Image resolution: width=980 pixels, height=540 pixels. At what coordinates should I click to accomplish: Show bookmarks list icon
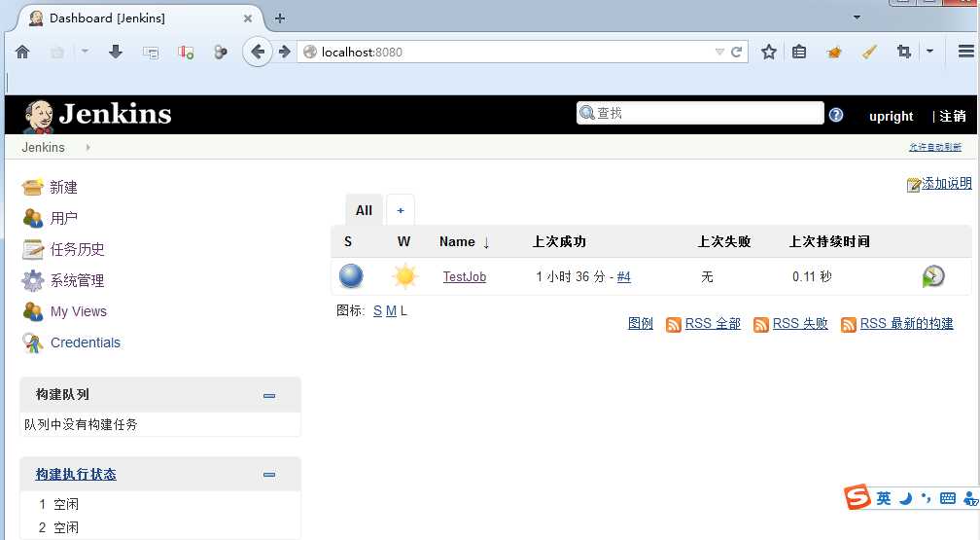click(799, 52)
